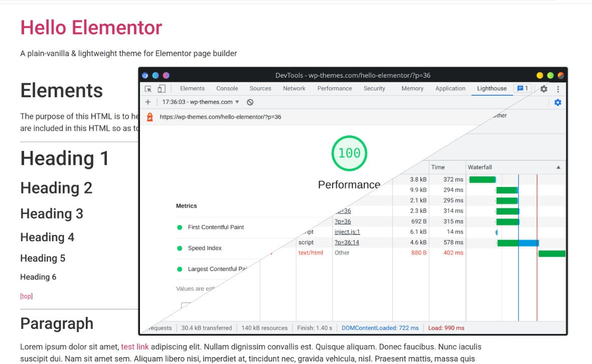Click the green-and-blue waterfall bar in the 578 ms row
592x364 pixels.
tap(518, 243)
